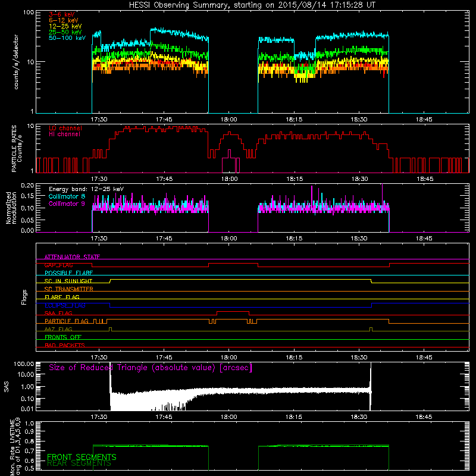This screenshot has width=476, height=476.
Task: Click the 0.20 modulation axis tick label
Action: pyautogui.click(x=27, y=186)
